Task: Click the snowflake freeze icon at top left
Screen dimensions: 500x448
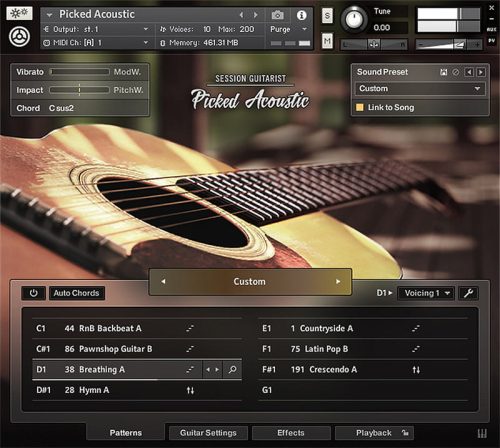Action: pyautogui.click(x=19, y=13)
